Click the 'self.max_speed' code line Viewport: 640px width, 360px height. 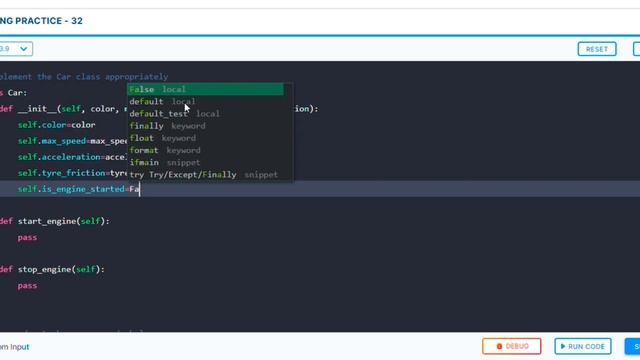[x=73, y=141]
